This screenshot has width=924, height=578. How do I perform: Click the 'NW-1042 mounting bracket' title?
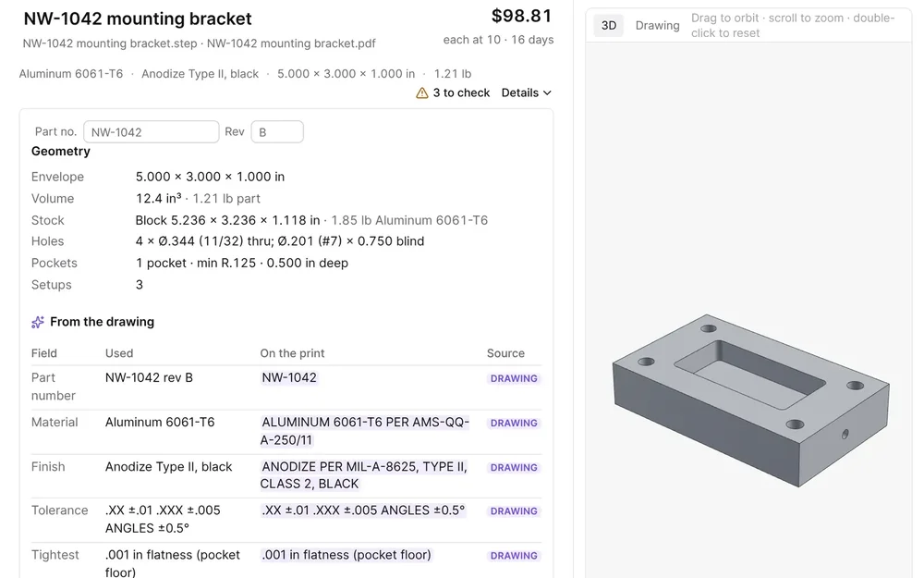138,18
